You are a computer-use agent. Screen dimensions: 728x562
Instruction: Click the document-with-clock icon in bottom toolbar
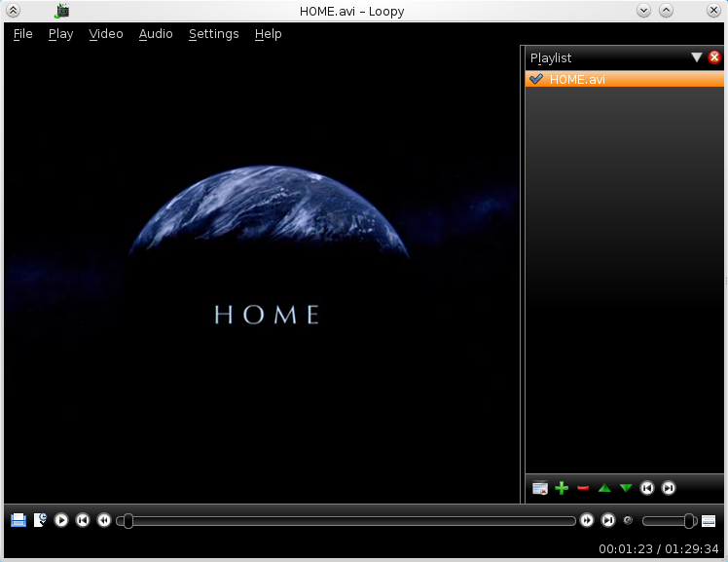pos(40,520)
